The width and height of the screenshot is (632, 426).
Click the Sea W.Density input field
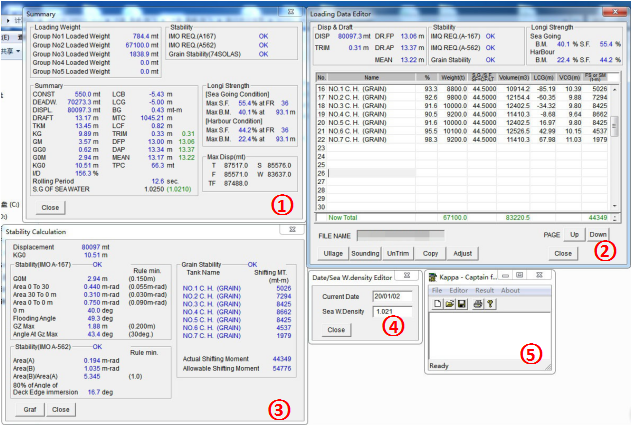coord(393,312)
